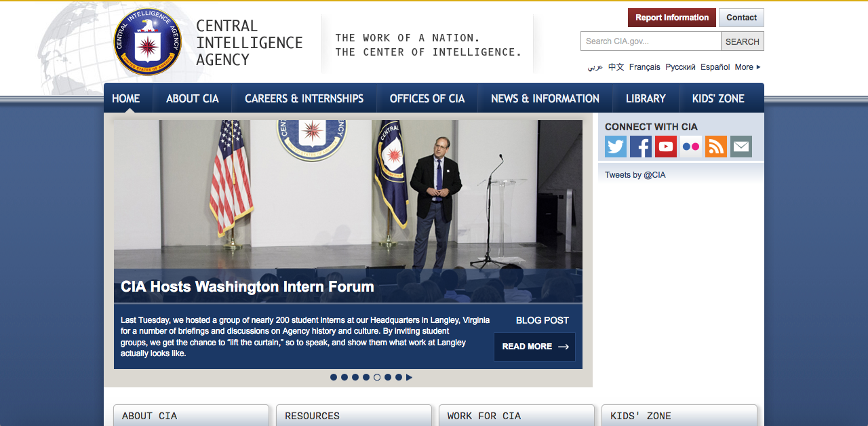Open the Careers & Internships menu
The height and width of the screenshot is (426, 868).
click(x=304, y=98)
